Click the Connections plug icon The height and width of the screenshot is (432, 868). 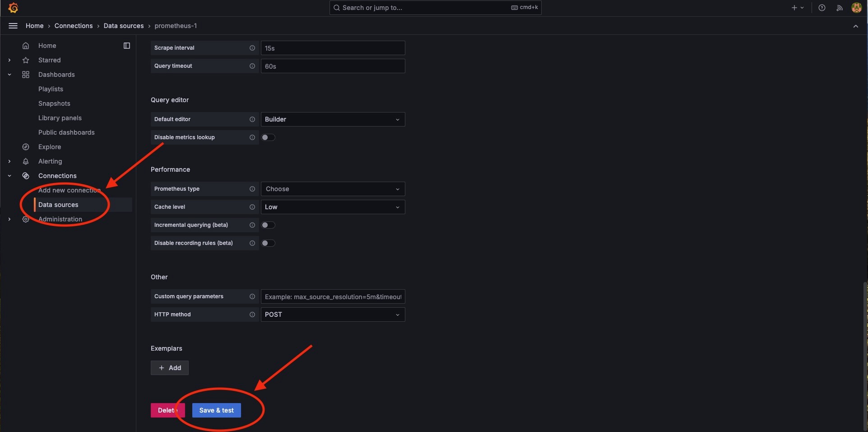[x=26, y=176]
